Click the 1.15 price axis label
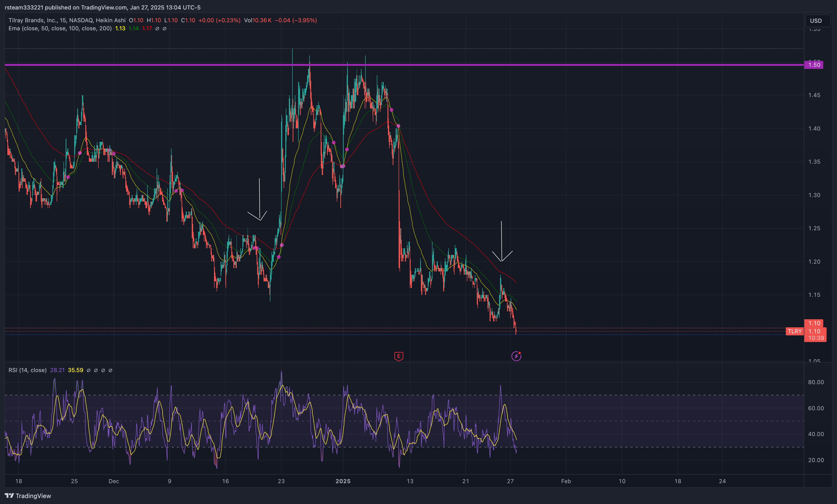 [814, 295]
